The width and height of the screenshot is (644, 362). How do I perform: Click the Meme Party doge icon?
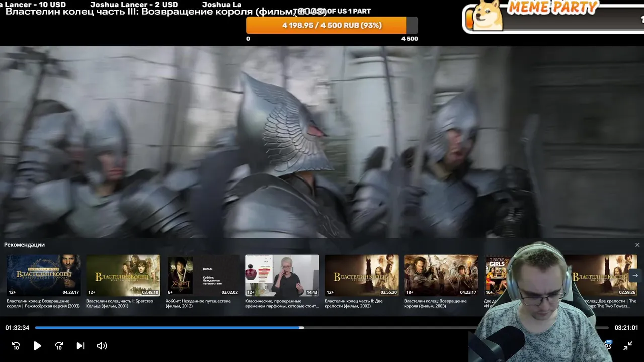point(488,15)
